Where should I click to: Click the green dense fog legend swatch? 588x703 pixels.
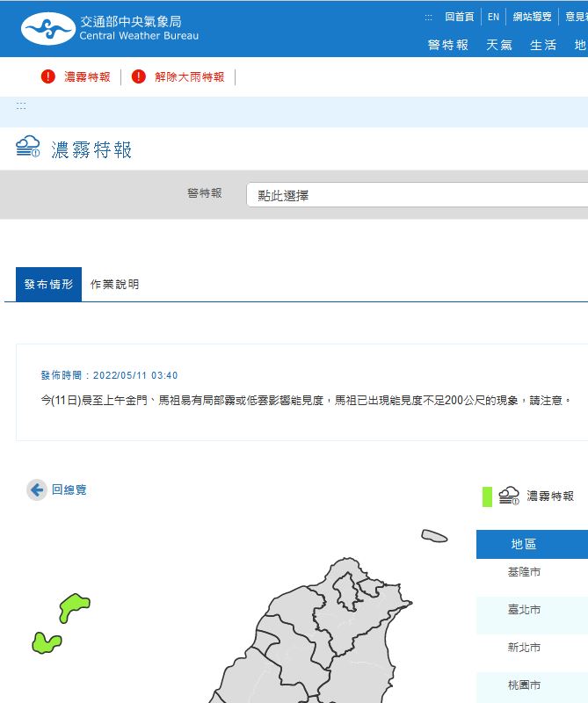pos(487,496)
